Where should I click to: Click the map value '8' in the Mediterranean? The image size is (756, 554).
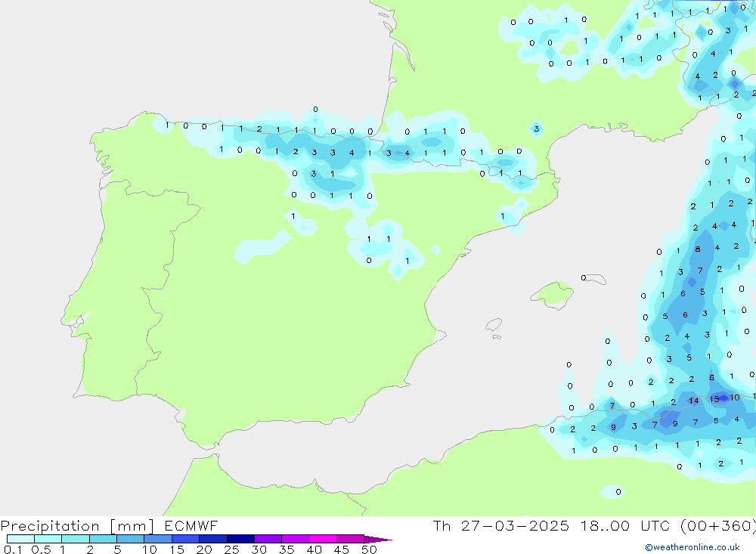click(x=697, y=249)
